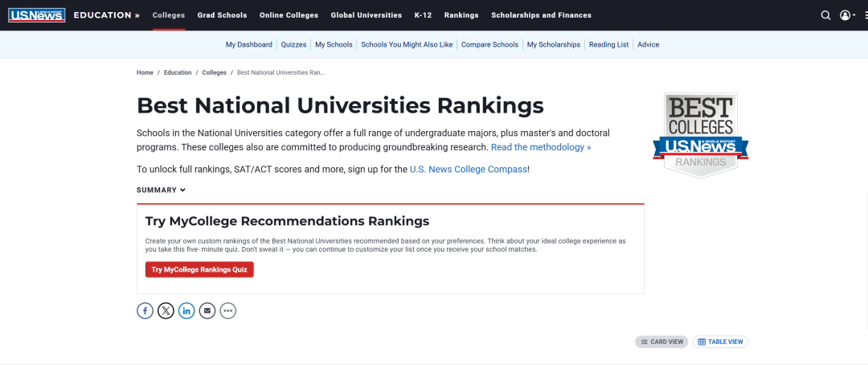Open the hamburger menu icon at the end of the top navigation bar
868x365 pixels.
866,15
